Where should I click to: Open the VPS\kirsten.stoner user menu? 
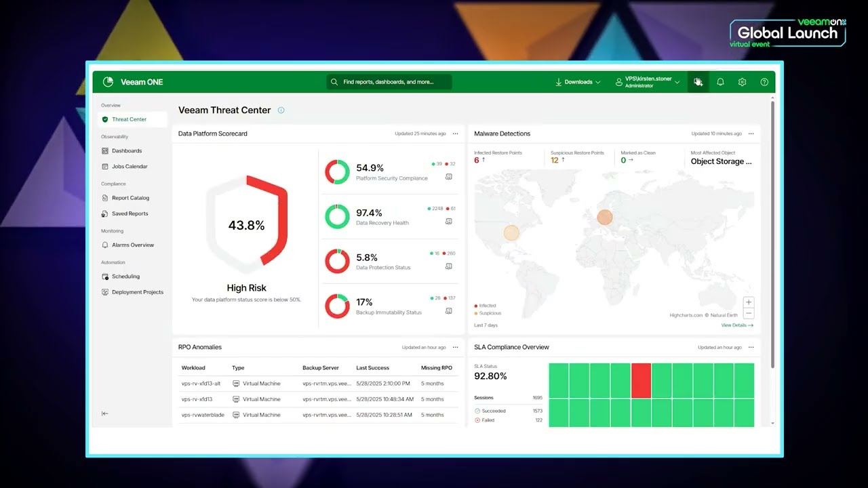click(647, 82)
